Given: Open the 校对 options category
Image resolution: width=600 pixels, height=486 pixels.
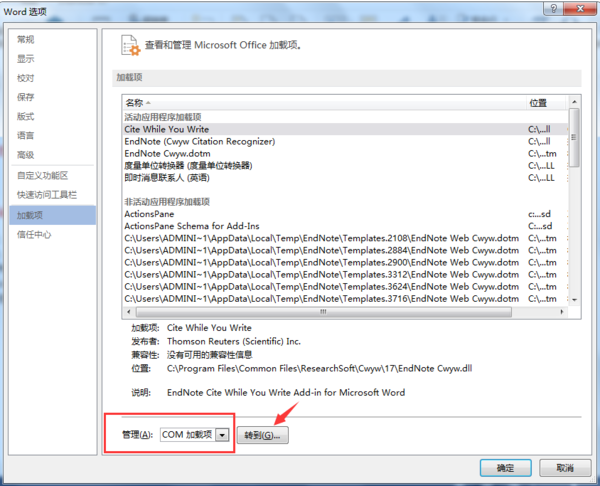Looking at the screenshot, I should click(x=26, y=78).
